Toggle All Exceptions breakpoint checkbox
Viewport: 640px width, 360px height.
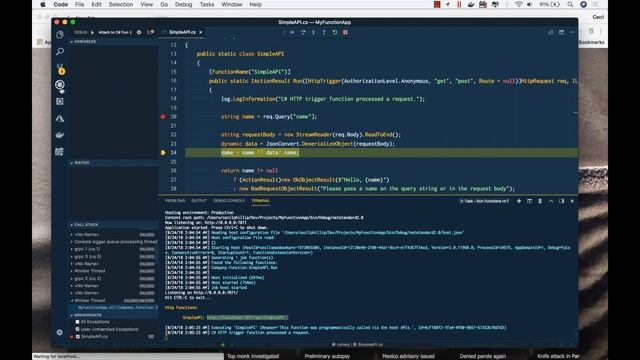click(78, 322)
